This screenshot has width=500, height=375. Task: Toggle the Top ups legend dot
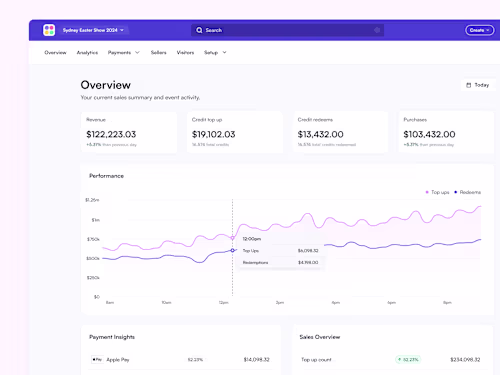427,192
